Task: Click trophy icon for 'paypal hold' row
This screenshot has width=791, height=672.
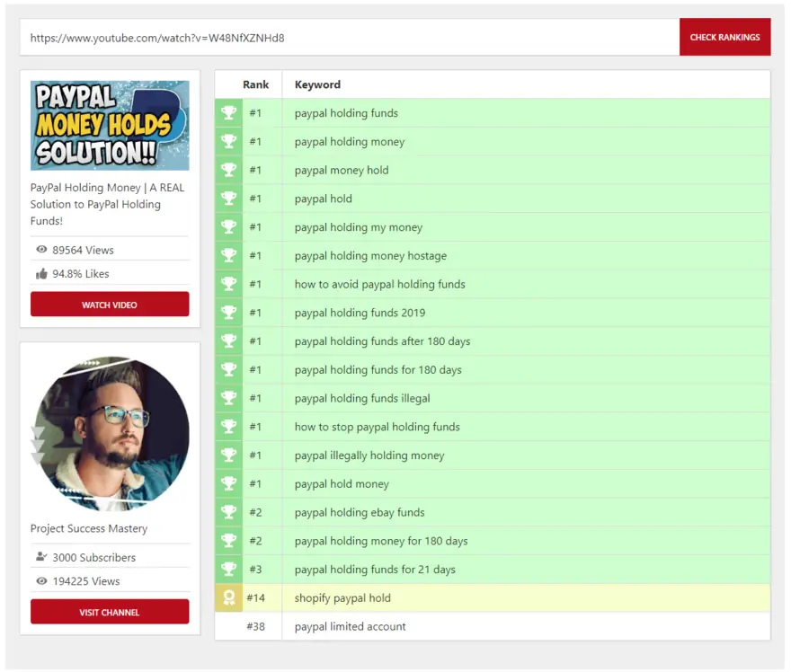Action: 228,199
